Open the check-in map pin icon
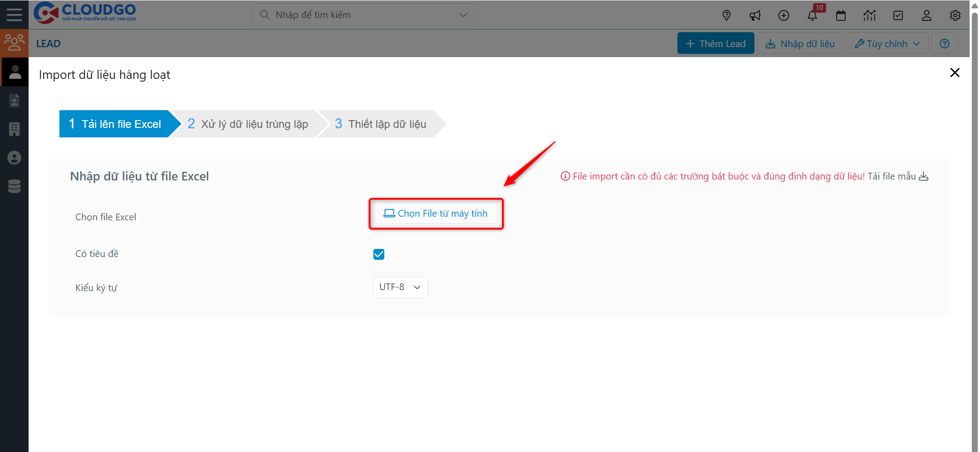The width and height of the screenshot is (980, 452). click(726, 15)
